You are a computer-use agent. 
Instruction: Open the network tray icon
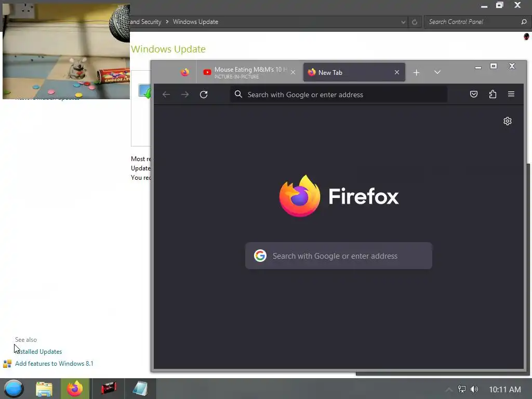462,389
